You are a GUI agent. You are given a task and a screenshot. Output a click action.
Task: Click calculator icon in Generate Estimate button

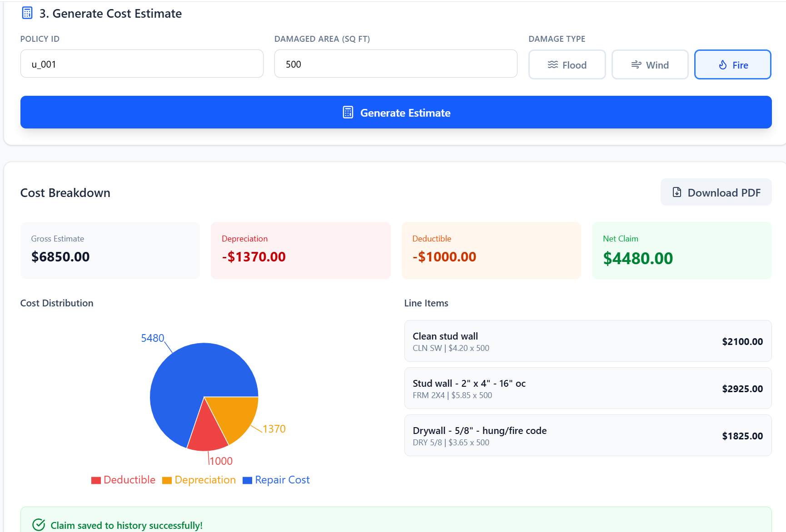pos(348,113)
